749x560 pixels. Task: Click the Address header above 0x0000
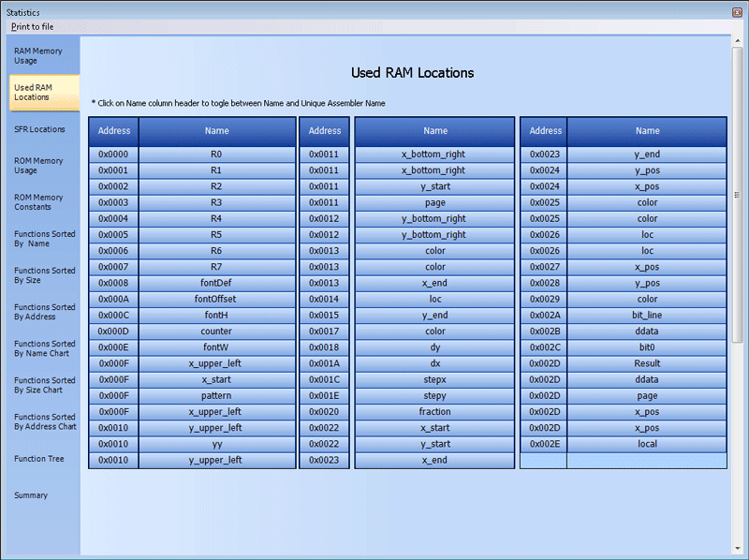(x=113, y=131)
